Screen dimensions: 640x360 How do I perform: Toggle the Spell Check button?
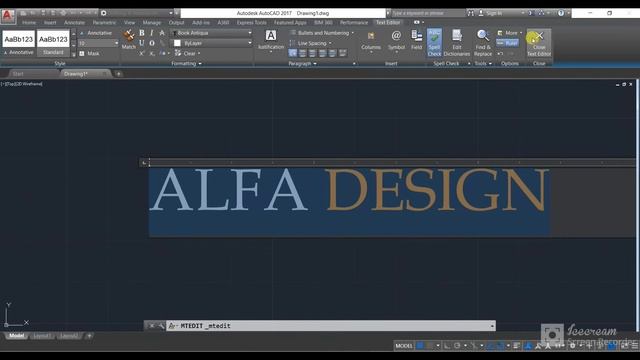point(434,42)
